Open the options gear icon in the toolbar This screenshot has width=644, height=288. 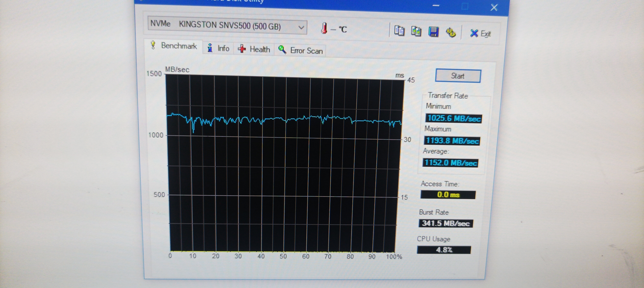click(451, 32)
